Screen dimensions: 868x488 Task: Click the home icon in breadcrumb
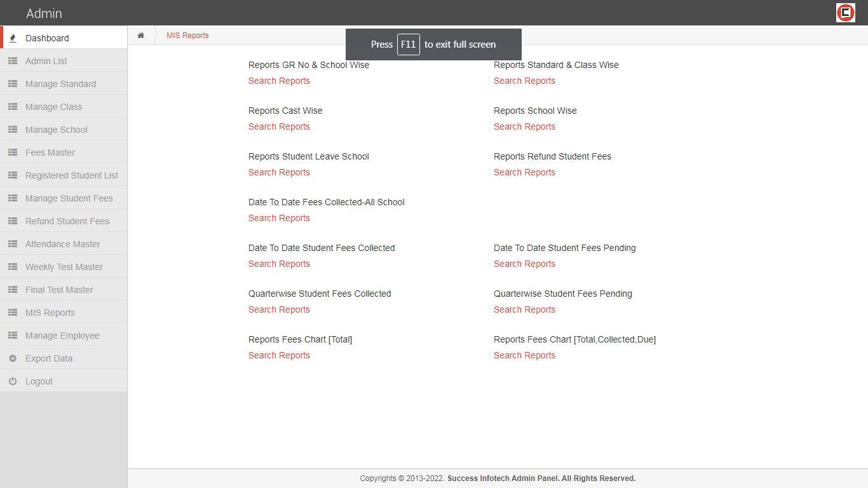click(140, 36)
